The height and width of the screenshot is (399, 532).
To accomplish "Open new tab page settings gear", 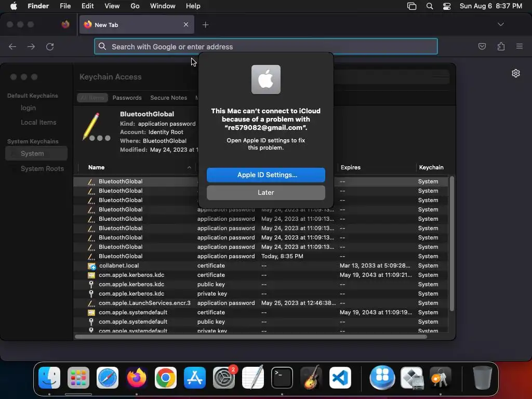I will click(x=516, y=73).
